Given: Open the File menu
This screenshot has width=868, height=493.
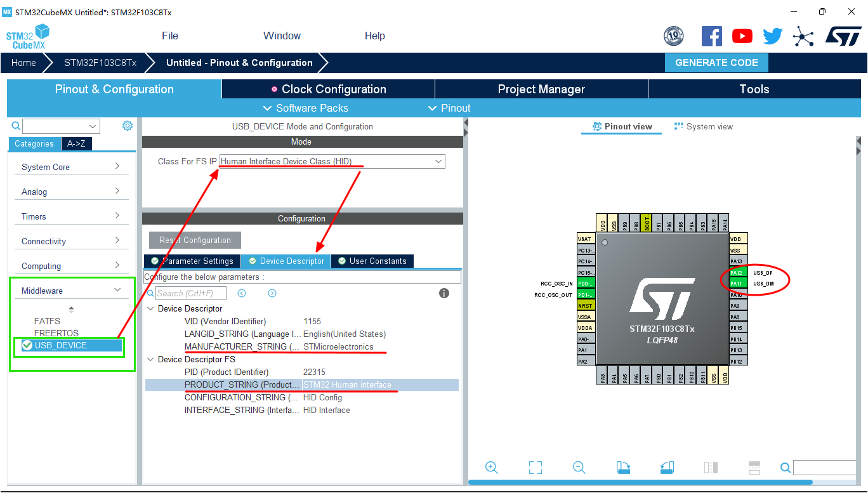Looking at the screenshot, I should click(x=170, y=36).
